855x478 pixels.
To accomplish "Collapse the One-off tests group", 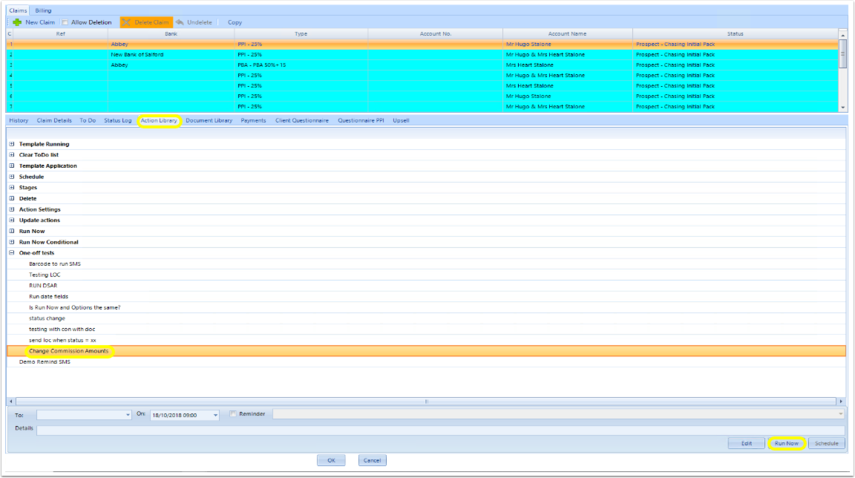I will click(11, 253).
